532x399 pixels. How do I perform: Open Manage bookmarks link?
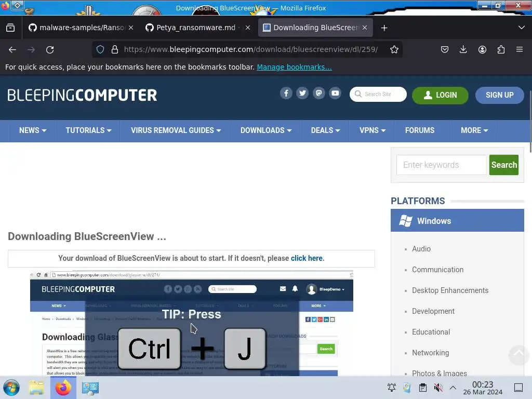pos(294,67)
